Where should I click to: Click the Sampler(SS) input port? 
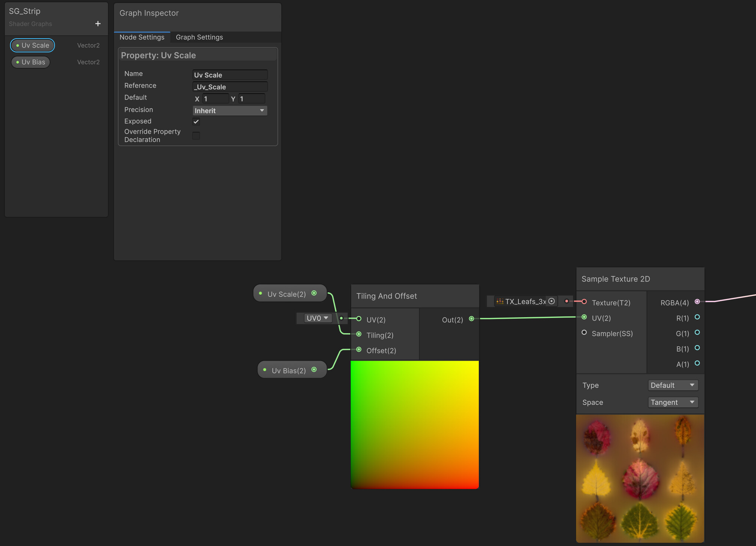[584, 332]
